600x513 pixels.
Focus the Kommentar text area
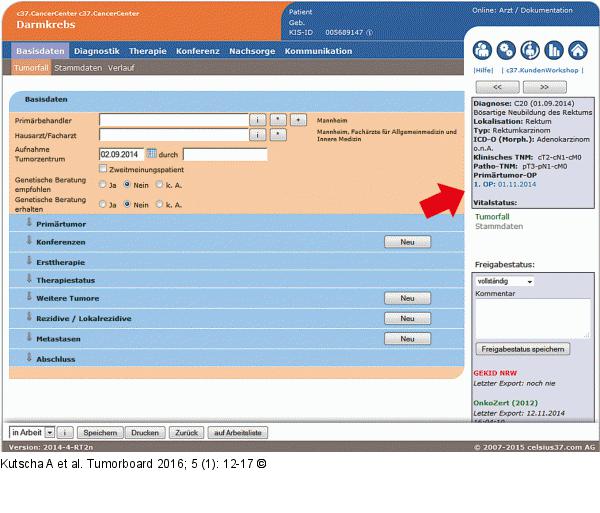533,318
